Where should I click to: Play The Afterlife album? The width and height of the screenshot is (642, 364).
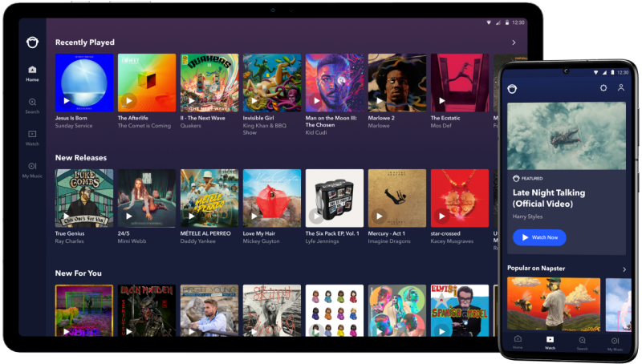(129, 100)
